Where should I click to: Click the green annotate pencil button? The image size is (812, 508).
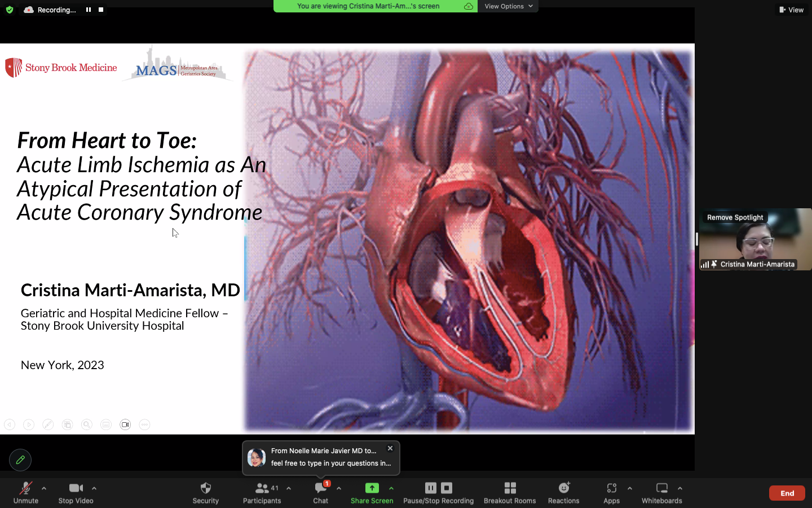pos(20,460)
